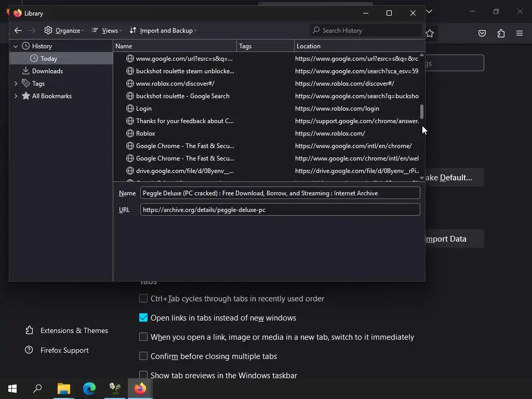Image resolution: width=532 pixels, height=399 pixels.
Task: Sort by the Tags column header
Action: 265,46
